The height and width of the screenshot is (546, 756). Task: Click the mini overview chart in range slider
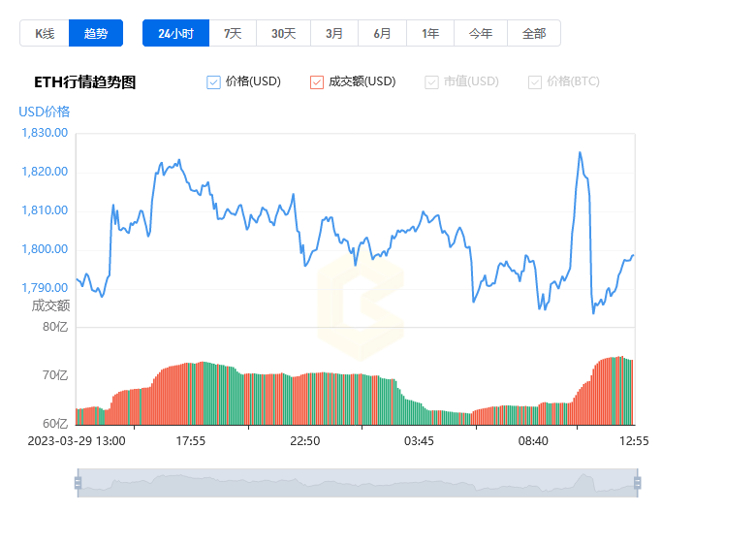(x=358, y=483)
